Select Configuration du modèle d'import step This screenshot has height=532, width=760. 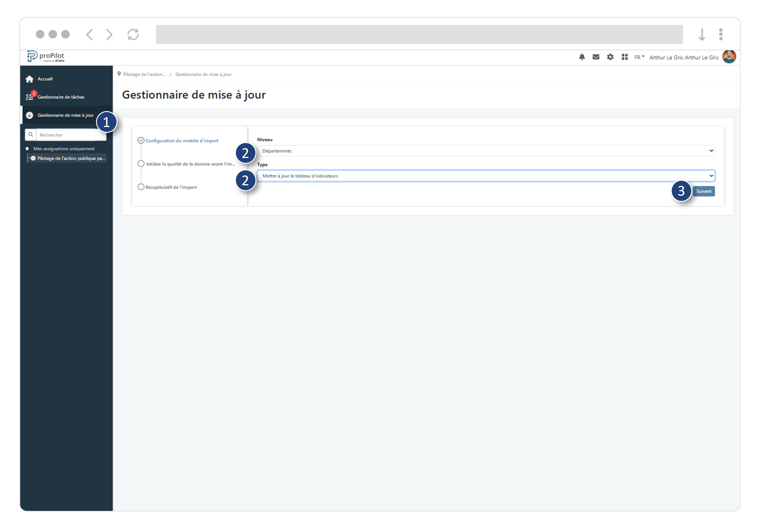[182, 141]
